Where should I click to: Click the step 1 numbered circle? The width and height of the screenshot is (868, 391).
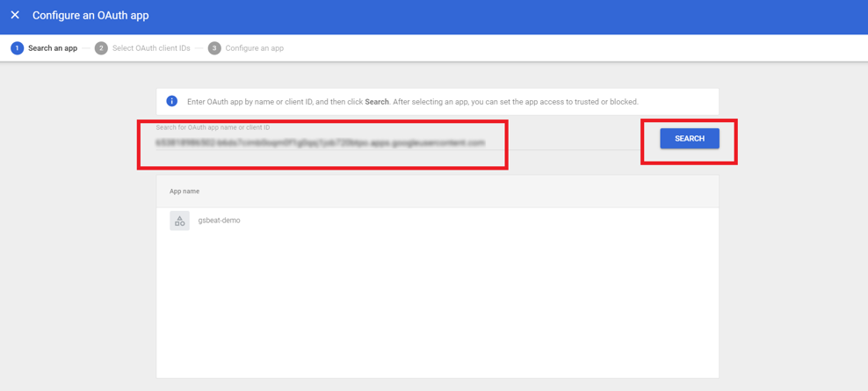click(17, 48)
